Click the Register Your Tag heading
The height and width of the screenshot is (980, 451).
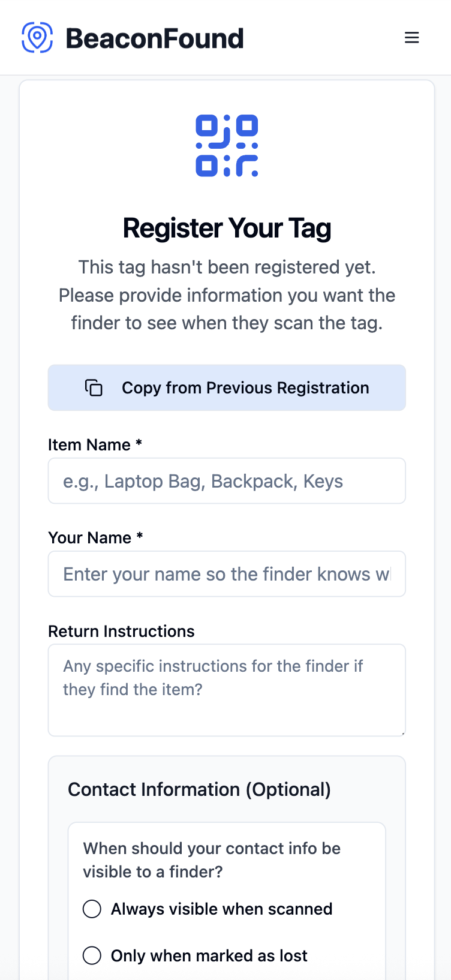point(227,229)
